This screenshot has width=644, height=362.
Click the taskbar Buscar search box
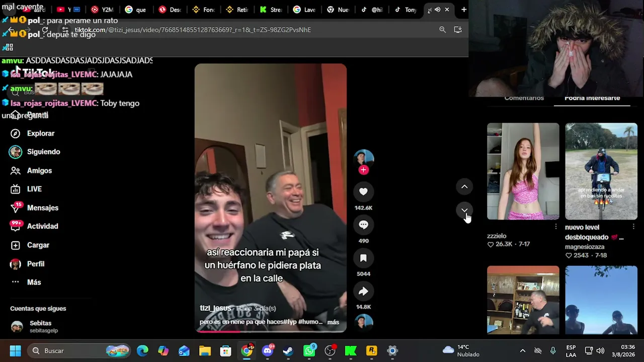click(79, 350)
